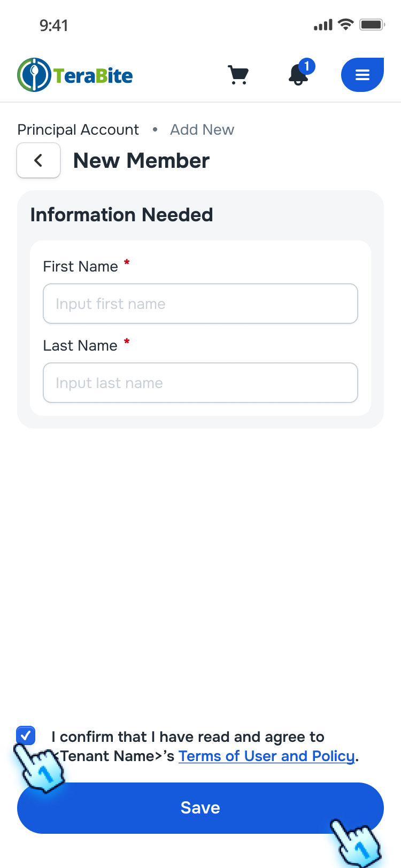401x868 pixels.
Task: Collapse the New Member form via back arrow
Action: [38, 160]
